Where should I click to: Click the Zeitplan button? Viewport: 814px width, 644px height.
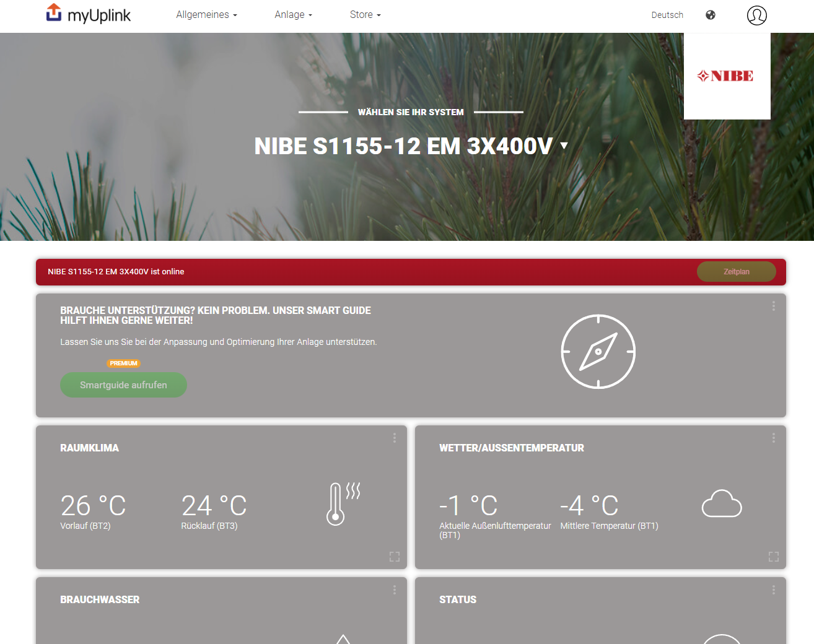coord(736,271)
